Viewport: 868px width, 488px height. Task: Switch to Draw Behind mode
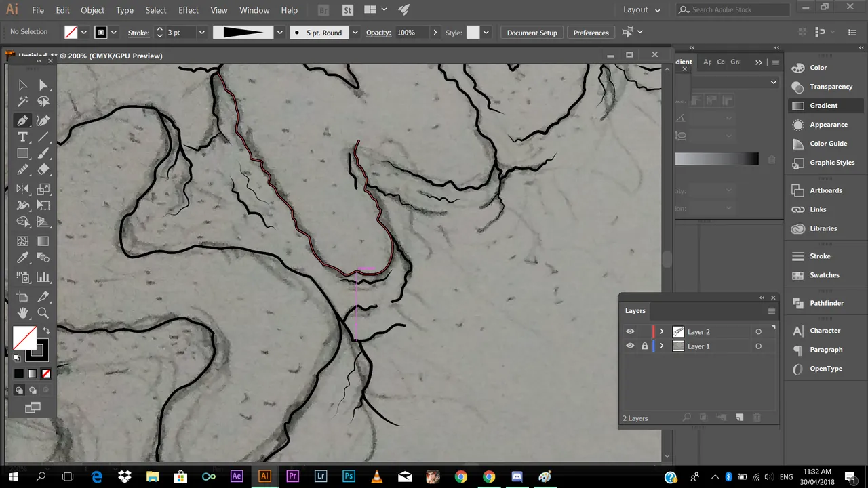(x=33, y=390)
